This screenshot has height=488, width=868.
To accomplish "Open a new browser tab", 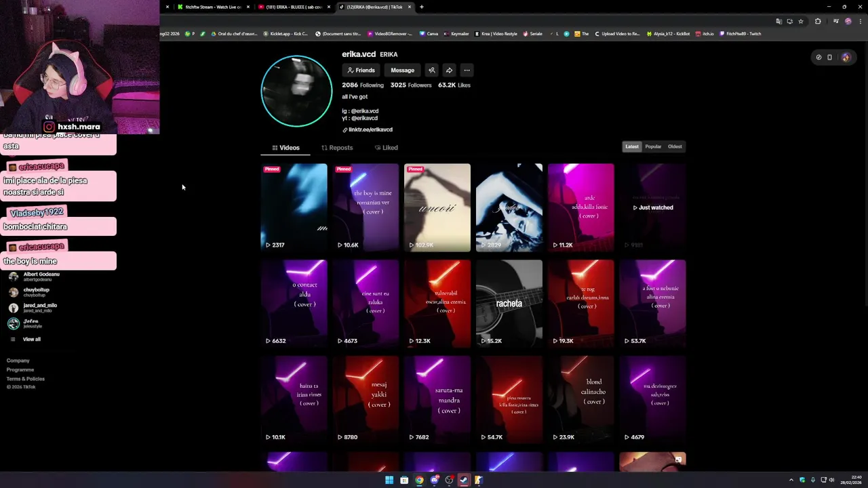I will click(422, 7).
